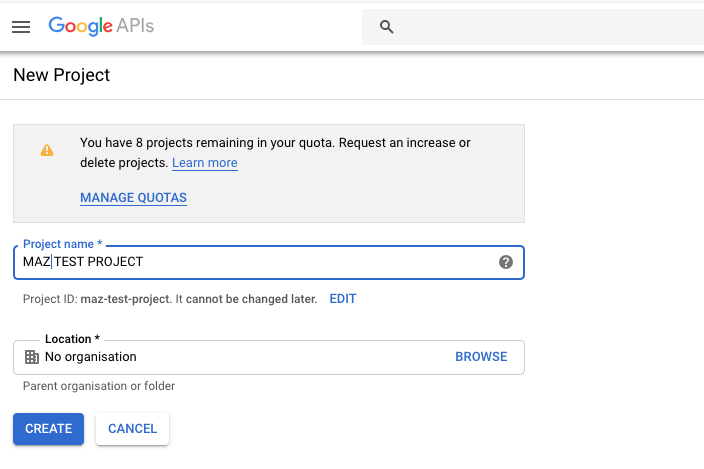Open the hamburger navigation menu
Screen dimensions: 704x469
click(21, 27)
